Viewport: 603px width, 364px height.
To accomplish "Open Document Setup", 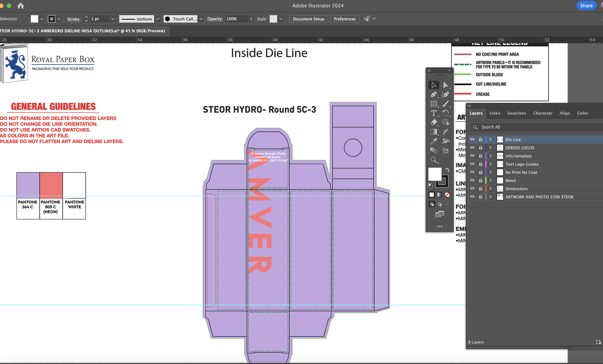I will [x=308, y=19].
